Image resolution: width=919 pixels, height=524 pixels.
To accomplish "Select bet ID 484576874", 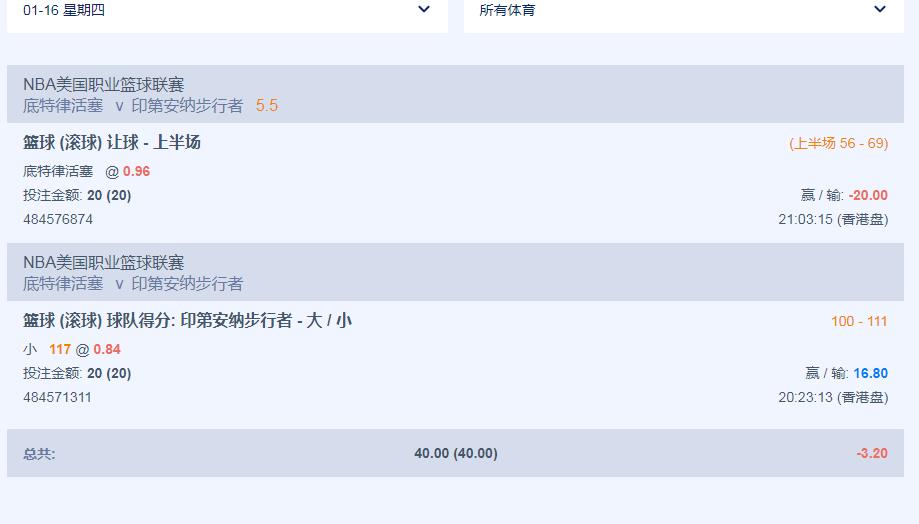I will [x=58, y=219].
